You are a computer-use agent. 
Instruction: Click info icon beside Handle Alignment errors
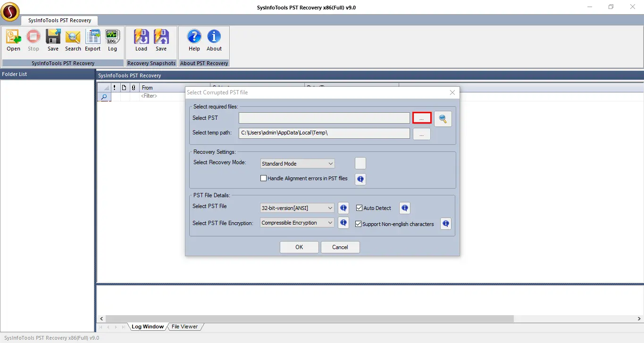(x=360, y=179)
